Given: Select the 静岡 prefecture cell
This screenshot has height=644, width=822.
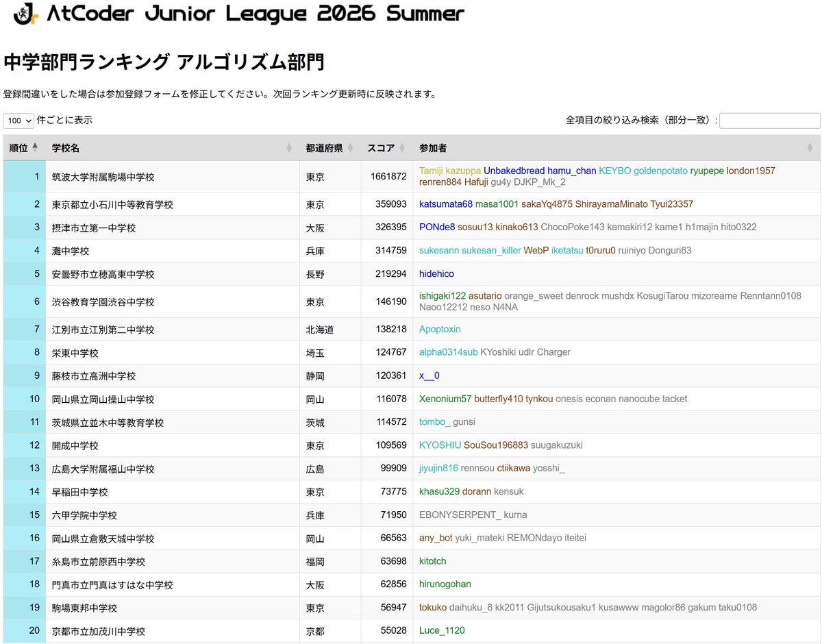Looking at the screenshot, I should coord(330,376).
